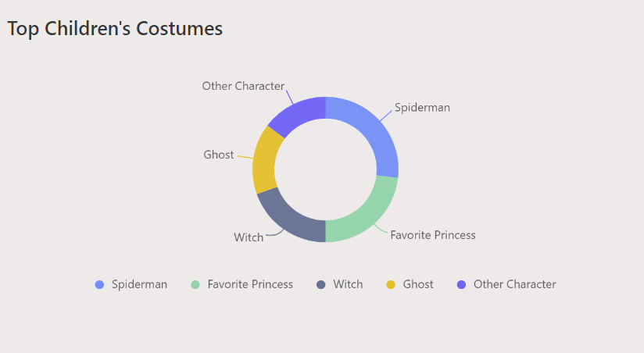Click the Top Children's Costumes title
The image size is (644, 353).
(x=115, y=29)
